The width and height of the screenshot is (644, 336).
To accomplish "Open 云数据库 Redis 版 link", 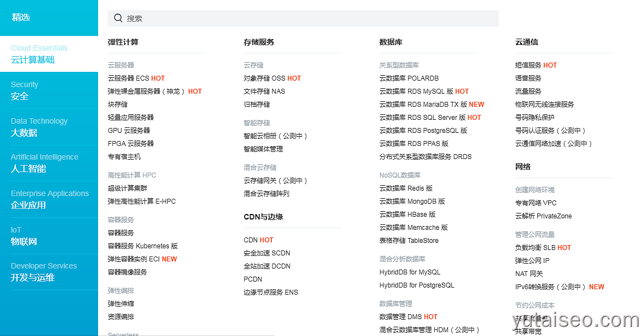I will [406, 188].
